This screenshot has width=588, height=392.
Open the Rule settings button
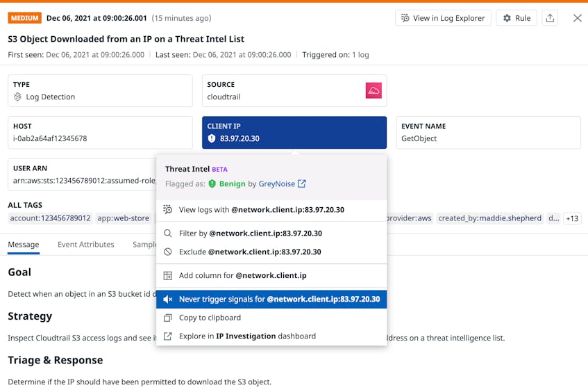click(x=516, y=18)
